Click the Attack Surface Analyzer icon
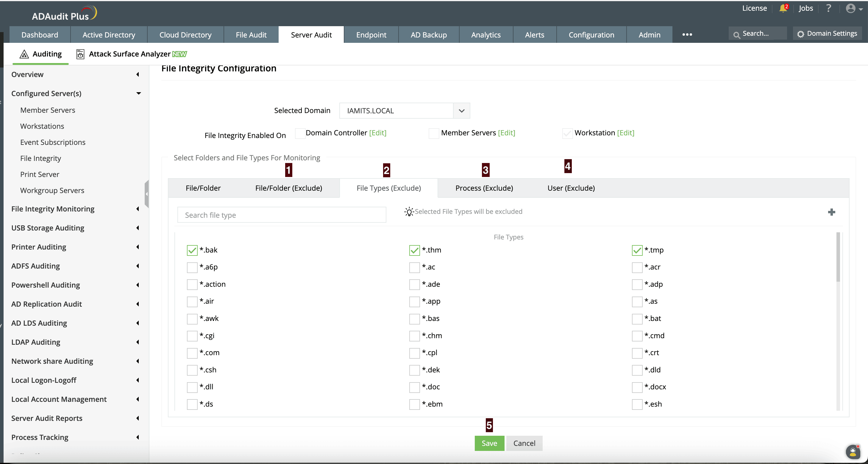 click(x=80, y=54)
